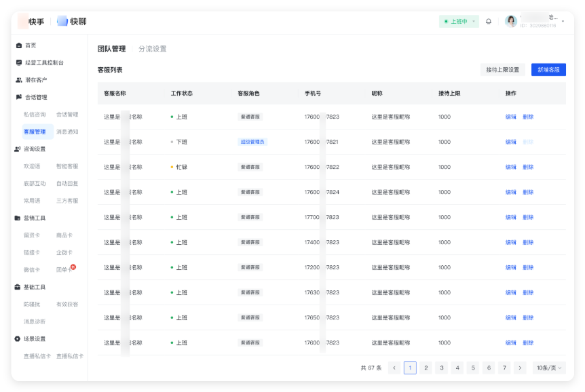Click the user avatar picture

(x=511, y=22)
